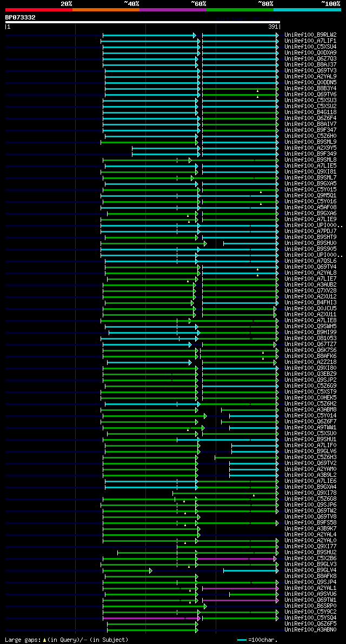Click the UniRef100_Q6Z6F4 entry
The width and height of the screenshot is (346, 644).
310,118
